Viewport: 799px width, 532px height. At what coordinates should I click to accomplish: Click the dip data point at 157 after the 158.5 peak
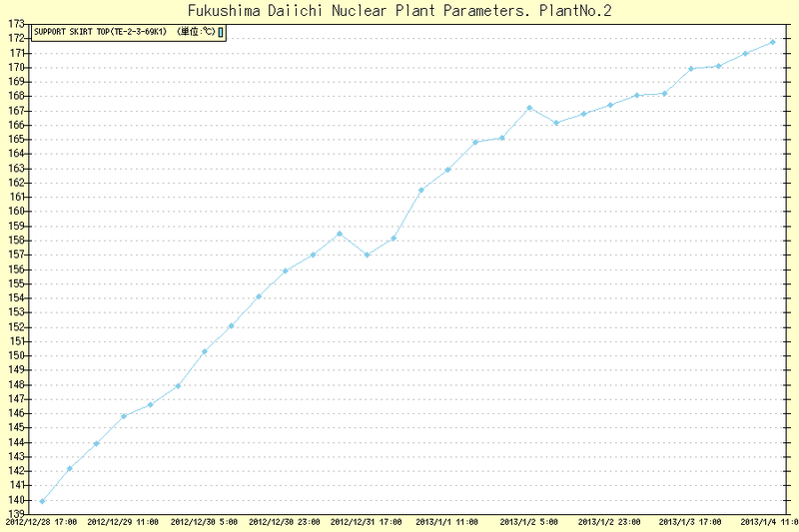pos(367,256)
